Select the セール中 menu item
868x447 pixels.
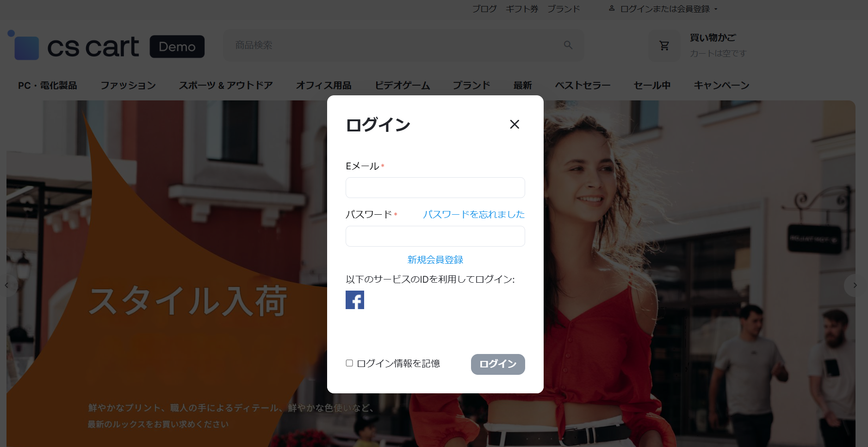tap(652, 86)
